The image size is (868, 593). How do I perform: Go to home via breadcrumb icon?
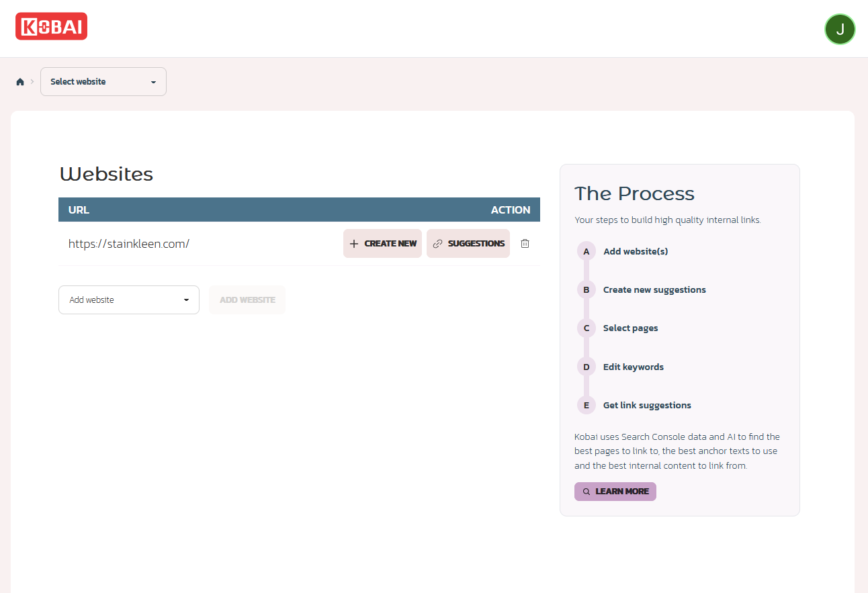point(20,82)
